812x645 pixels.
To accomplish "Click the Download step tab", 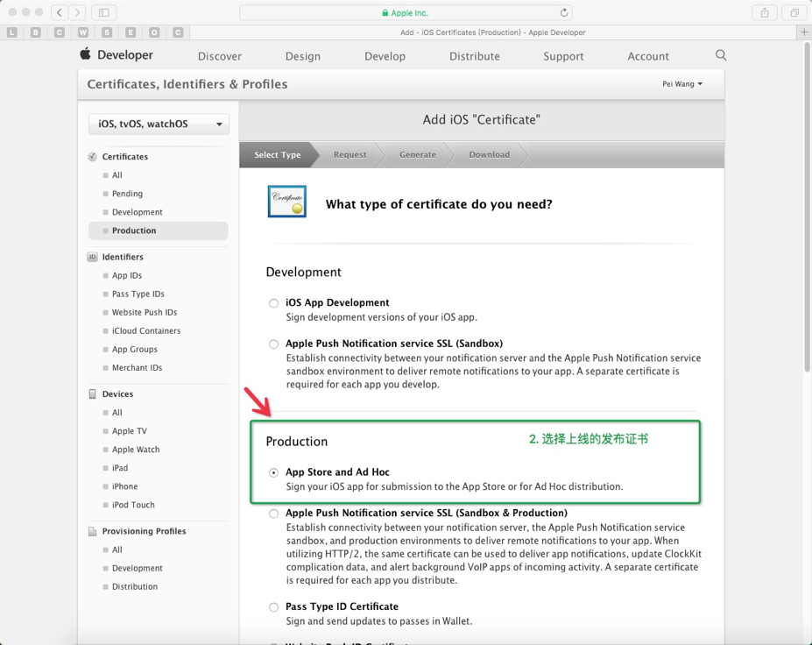I will 490,154.
